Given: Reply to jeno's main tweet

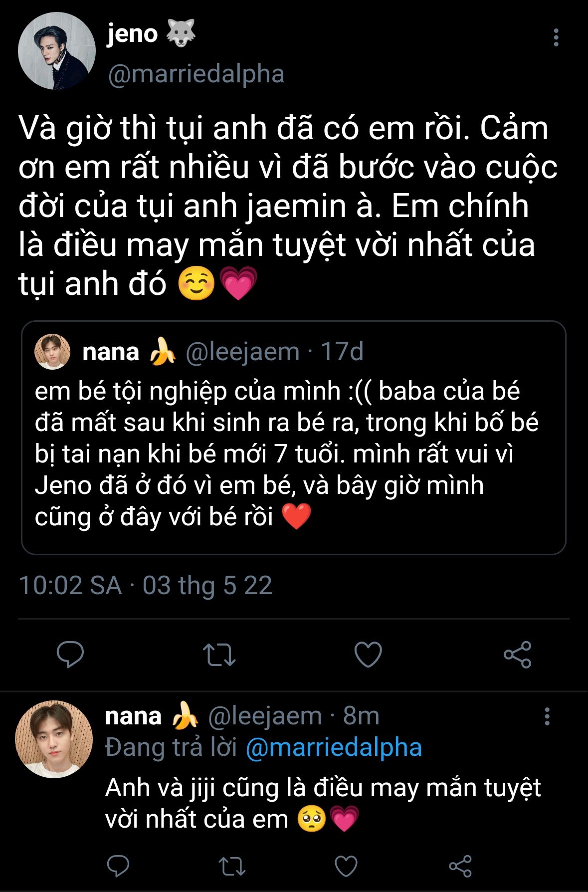Looking at the screenshot, I should point(70,654).
